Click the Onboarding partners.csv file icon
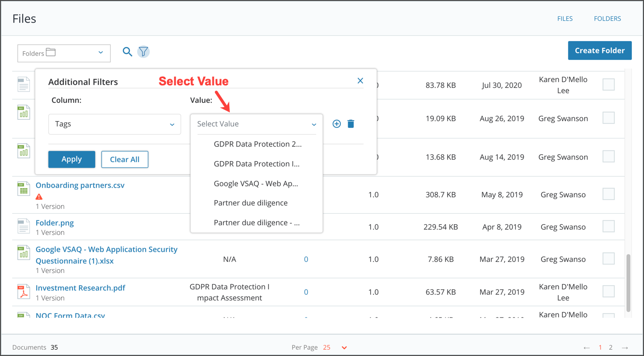The image size is (644, 356). pyautogui.click(x=24, y=189)
